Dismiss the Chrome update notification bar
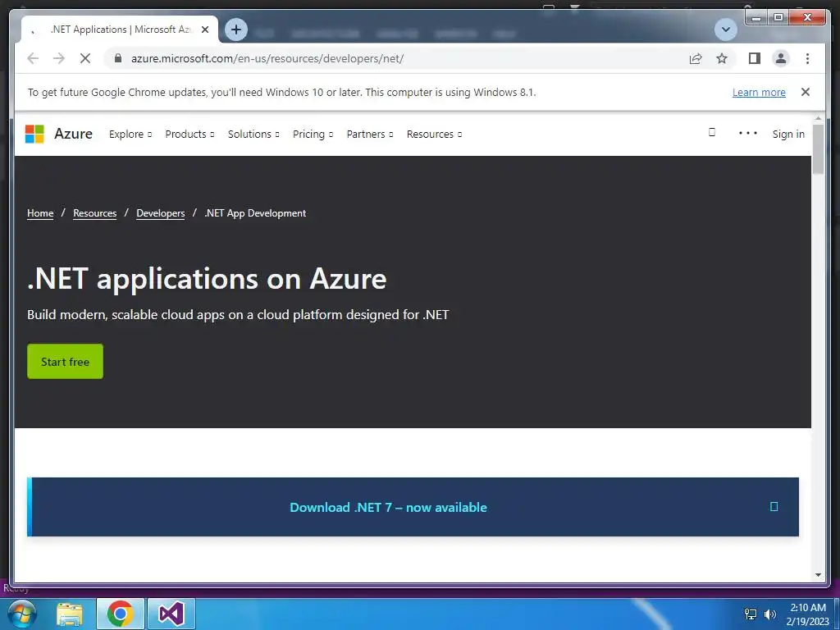840x630 pixels. click(806, 92)
